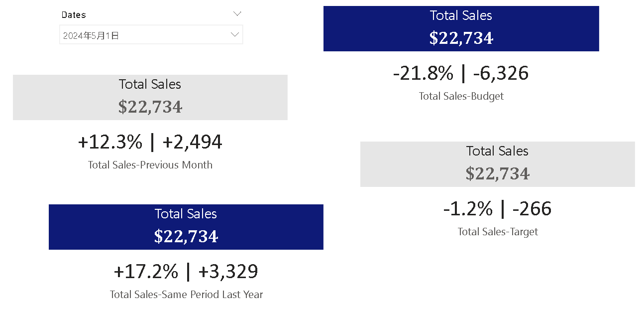This screenshot has width=644, height=316.
Task: Select the Total Sales-Same Period Last Year label
Action: pos(186,294)
